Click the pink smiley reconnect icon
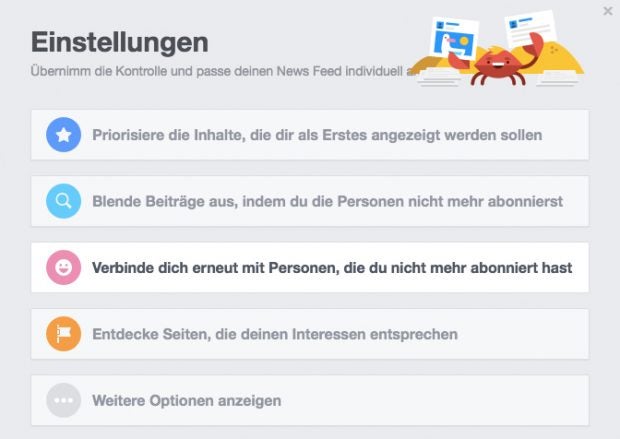620x439 pixels. [64, 268]
